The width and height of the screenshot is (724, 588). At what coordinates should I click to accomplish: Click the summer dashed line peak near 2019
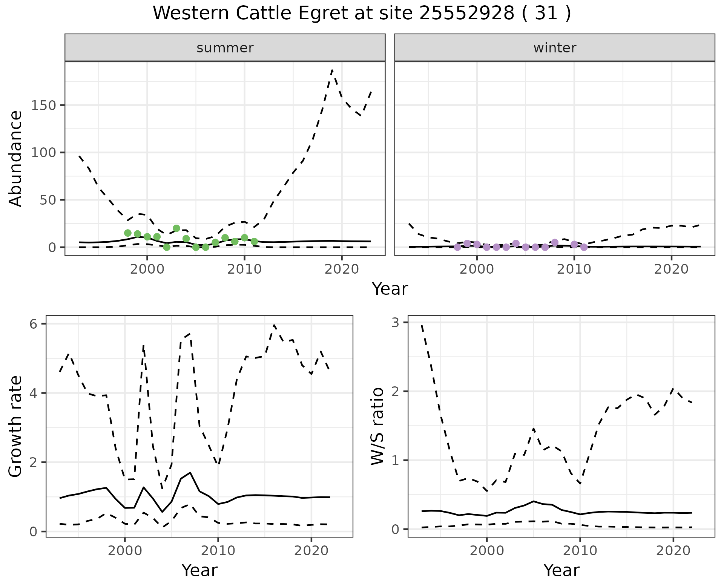pyautogui.click(x=332, y=70)
